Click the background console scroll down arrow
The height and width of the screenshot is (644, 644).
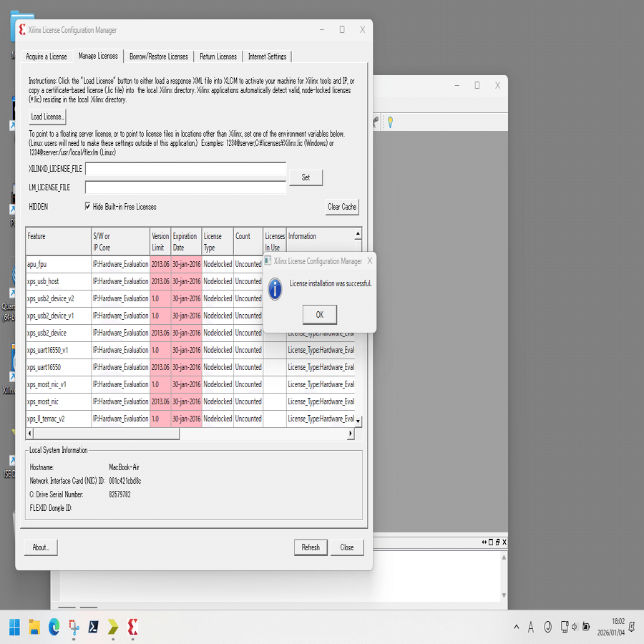[504, 595]
